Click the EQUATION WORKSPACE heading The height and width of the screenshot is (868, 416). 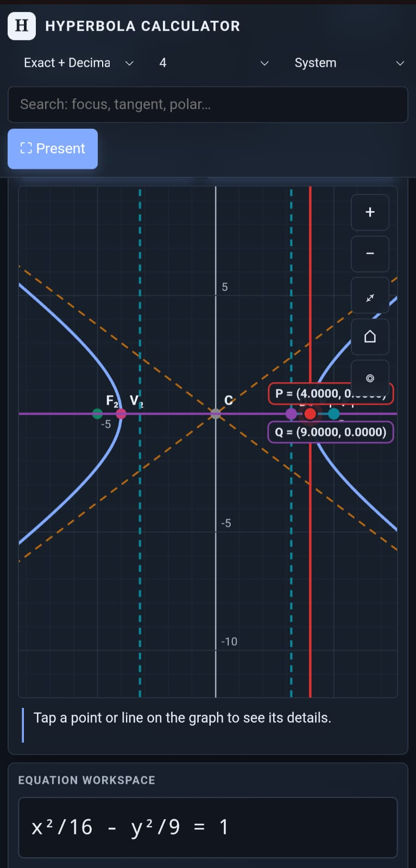[87, 780]
